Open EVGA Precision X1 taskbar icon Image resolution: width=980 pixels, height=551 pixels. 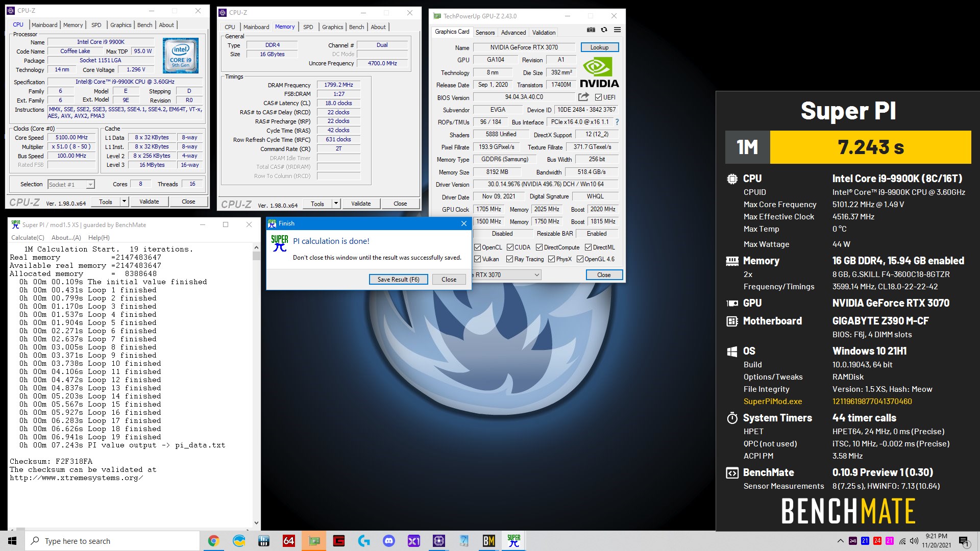pos(414,541)
